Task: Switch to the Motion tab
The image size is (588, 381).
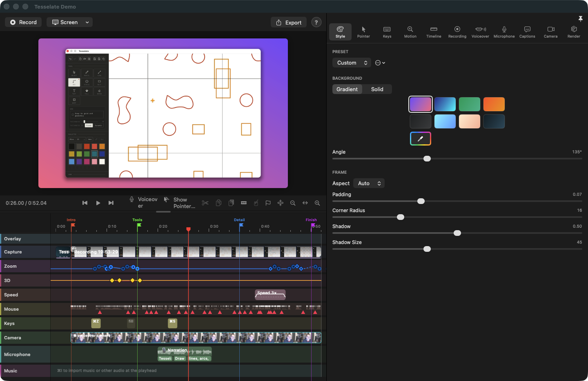Action: (410, 32)
